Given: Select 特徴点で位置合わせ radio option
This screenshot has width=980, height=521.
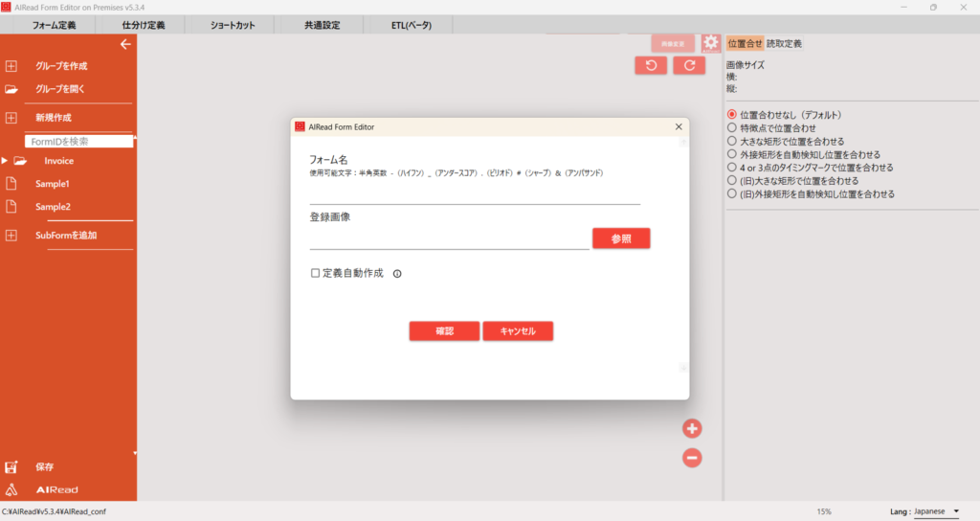Looking at the screenshot, I should point(732,127).
